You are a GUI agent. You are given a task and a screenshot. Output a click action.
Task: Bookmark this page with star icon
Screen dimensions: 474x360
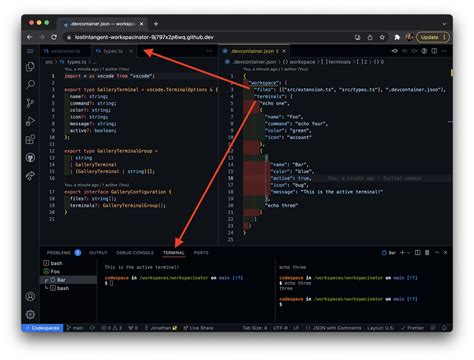point(382,37)
